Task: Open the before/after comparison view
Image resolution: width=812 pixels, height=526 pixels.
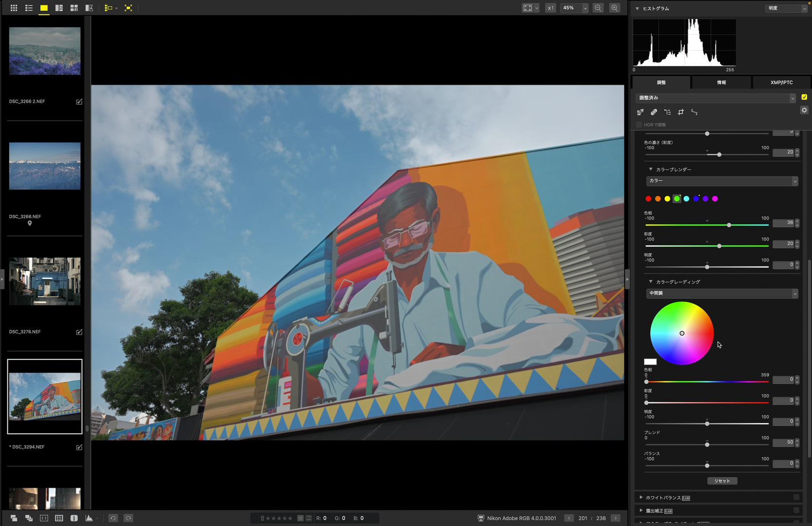Action: 89,8
